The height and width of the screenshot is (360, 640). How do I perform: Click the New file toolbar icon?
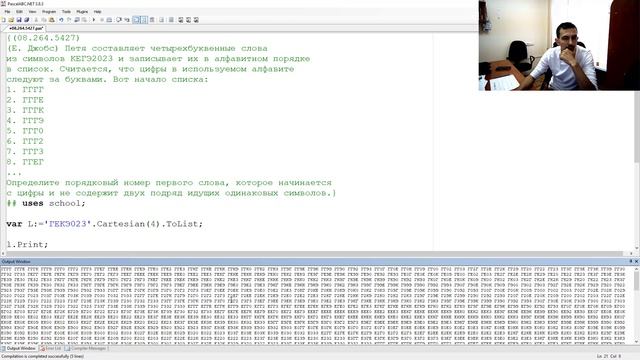[3, 20]
